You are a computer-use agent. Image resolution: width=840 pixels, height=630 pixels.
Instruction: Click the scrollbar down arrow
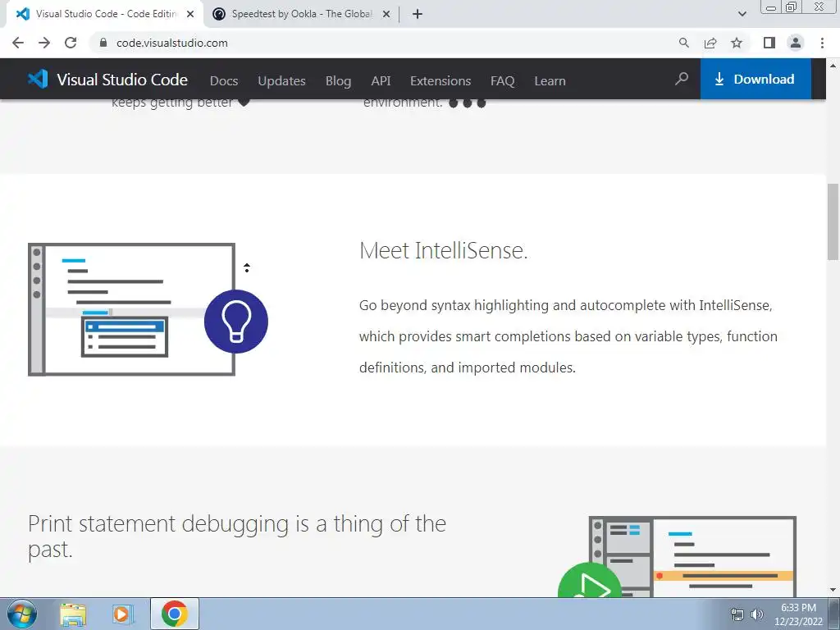pyautogui.click(x=833, y=591)
